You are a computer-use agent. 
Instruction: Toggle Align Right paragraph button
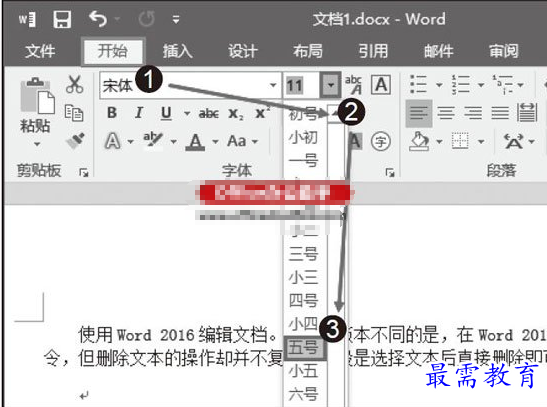pyautogui.click(x=473, y=113)
